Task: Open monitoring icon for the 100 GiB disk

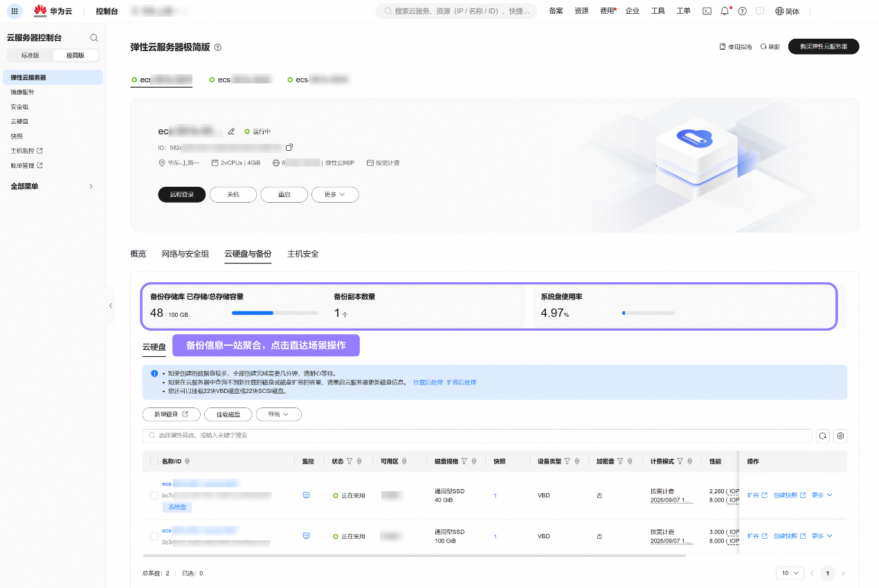Action: (x=306, y=536)
